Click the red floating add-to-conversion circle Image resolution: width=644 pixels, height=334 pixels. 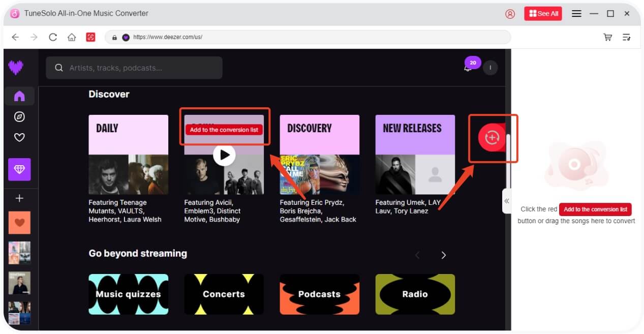[x=492, y=137]
